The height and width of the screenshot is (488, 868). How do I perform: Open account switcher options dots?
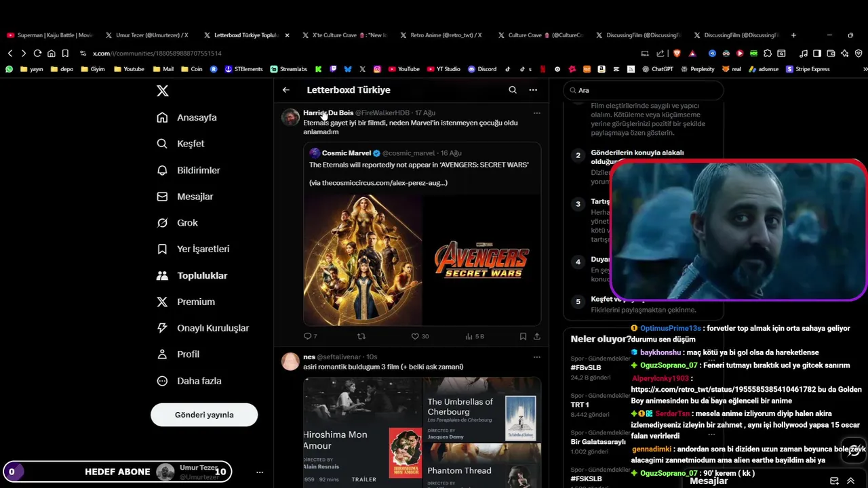(x=260, y=472)
